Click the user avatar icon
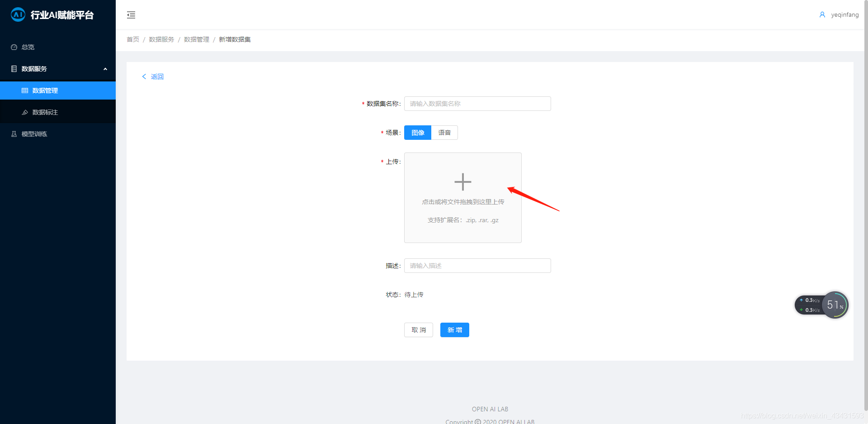 coord(822,15)
